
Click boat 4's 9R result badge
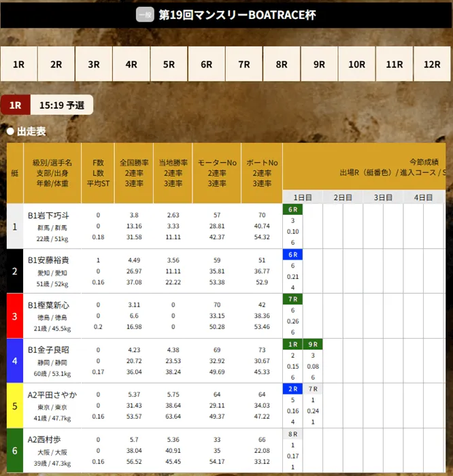313,345
